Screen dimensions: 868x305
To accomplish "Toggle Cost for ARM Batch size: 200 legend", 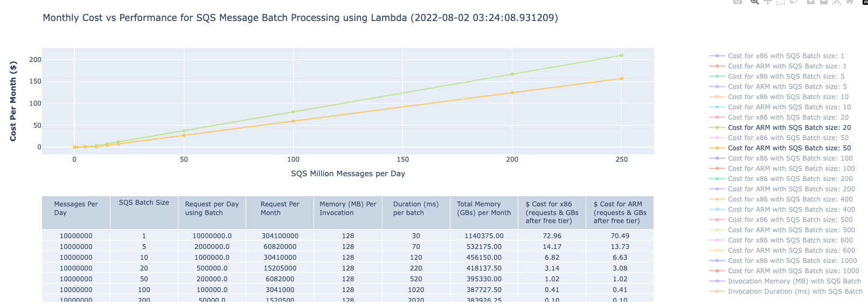I will pos(782,189).
